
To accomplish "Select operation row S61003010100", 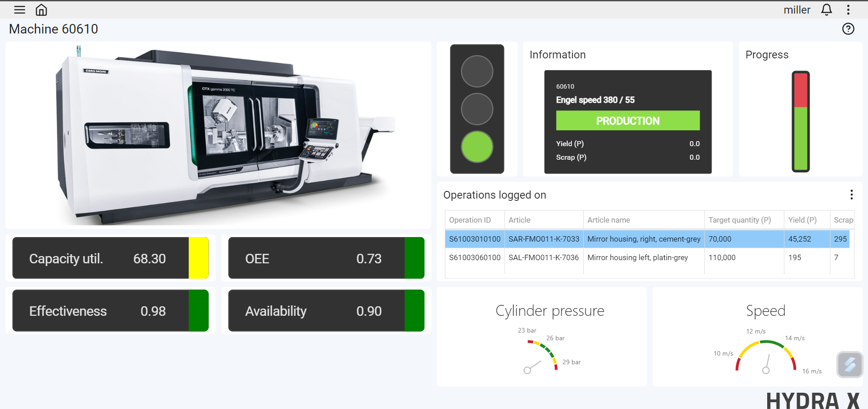I will point(647,239).
